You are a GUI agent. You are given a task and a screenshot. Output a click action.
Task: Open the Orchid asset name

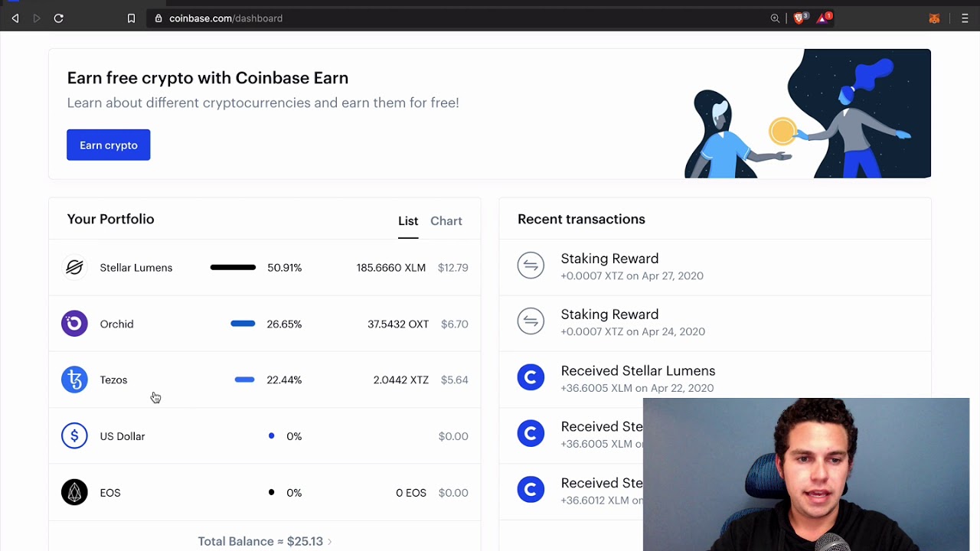point(116,324)
